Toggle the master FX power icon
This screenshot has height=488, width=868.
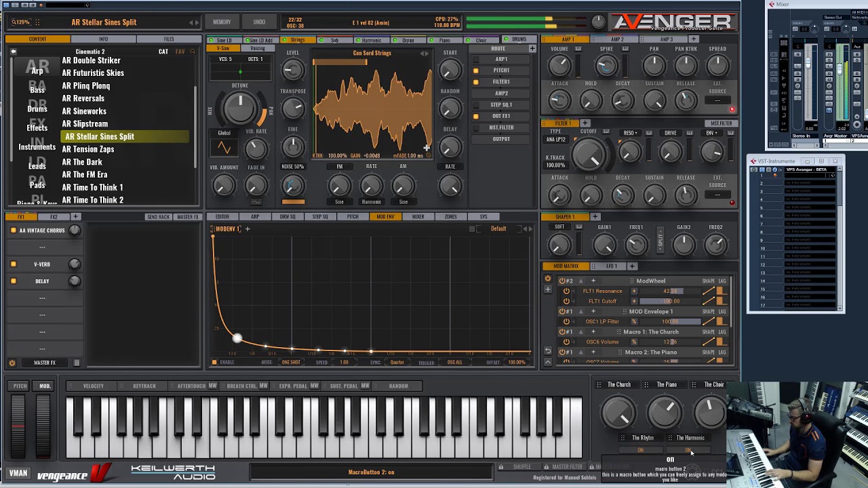pyautogui.click(x=12, y=363)
